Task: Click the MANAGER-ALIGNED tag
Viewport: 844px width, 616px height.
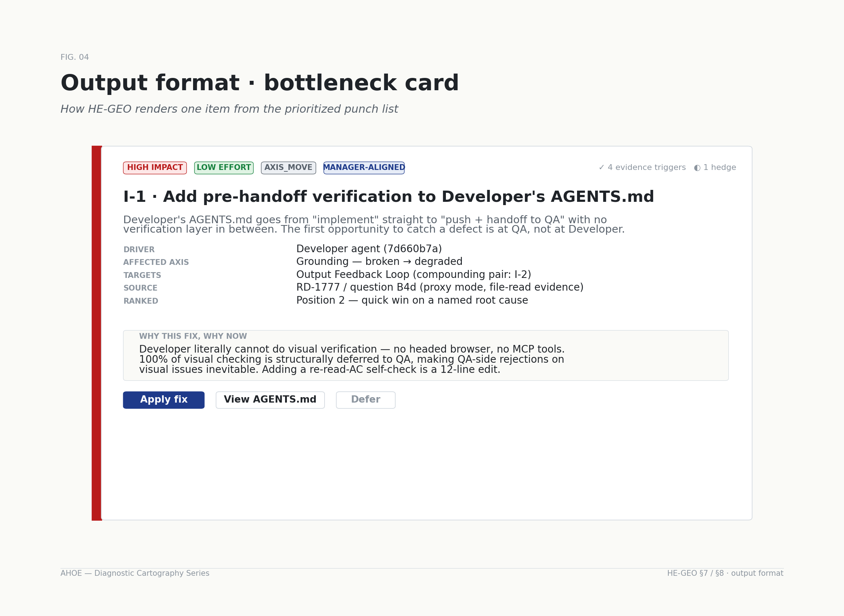Action: pyautogui.click(x=364, y=168)
